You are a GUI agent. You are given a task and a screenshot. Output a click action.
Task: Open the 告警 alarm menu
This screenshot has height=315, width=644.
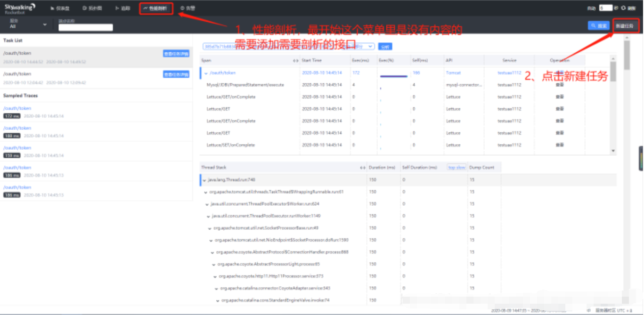[x=187, y=8]
